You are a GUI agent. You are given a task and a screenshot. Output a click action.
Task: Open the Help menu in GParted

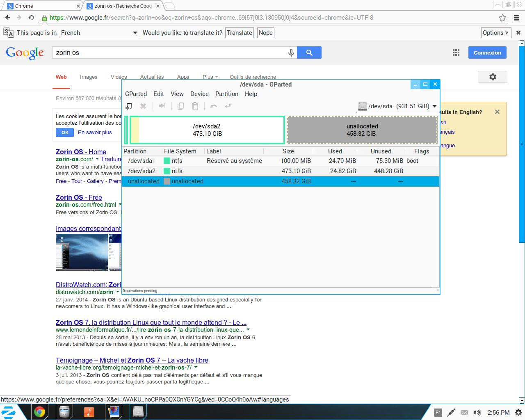click(251, 94)
